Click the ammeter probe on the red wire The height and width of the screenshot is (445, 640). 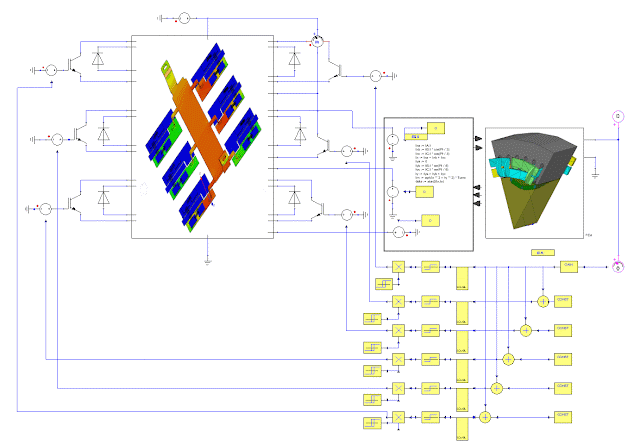tap(317, 41)
